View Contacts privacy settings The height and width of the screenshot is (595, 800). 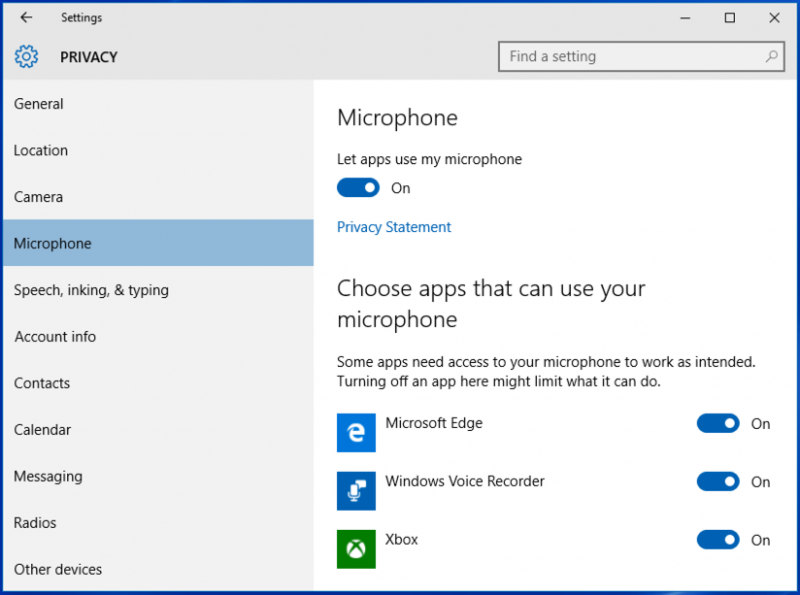(42, 383)
